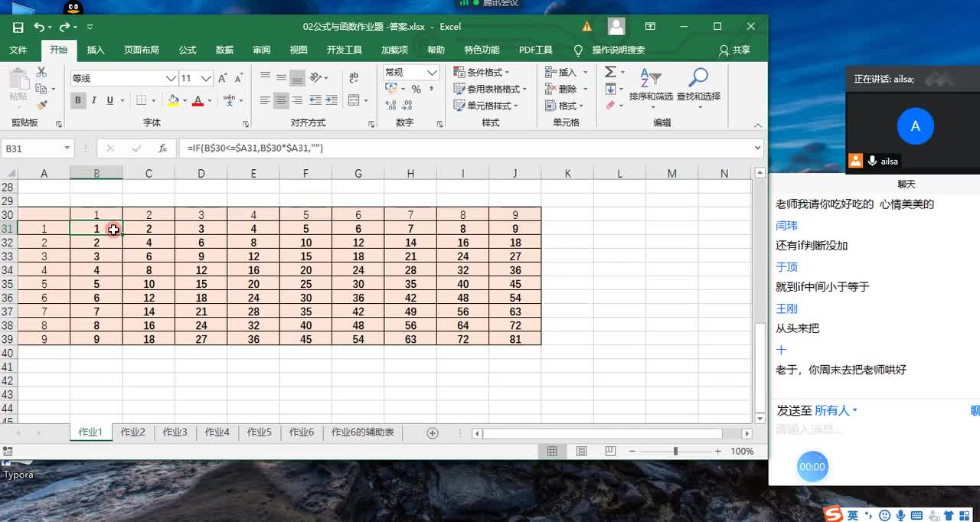
Task: Click the Clear eraser icon
Action: click(610, 105)
